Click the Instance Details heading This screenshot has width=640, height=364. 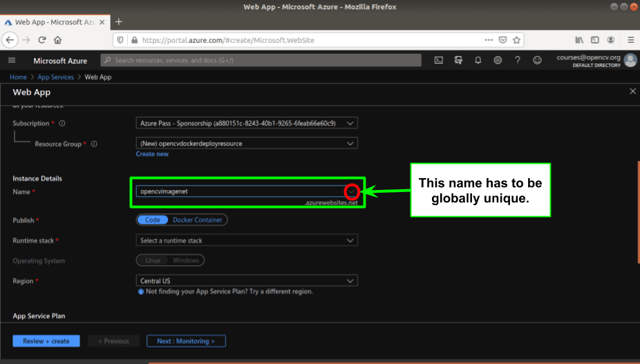point(37,179)
